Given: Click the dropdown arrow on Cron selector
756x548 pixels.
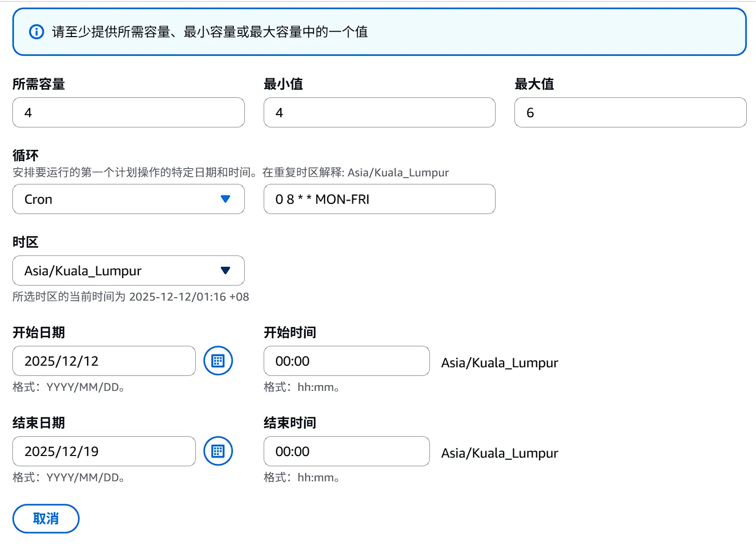Looking at the screenshot, I should (225, 199).
